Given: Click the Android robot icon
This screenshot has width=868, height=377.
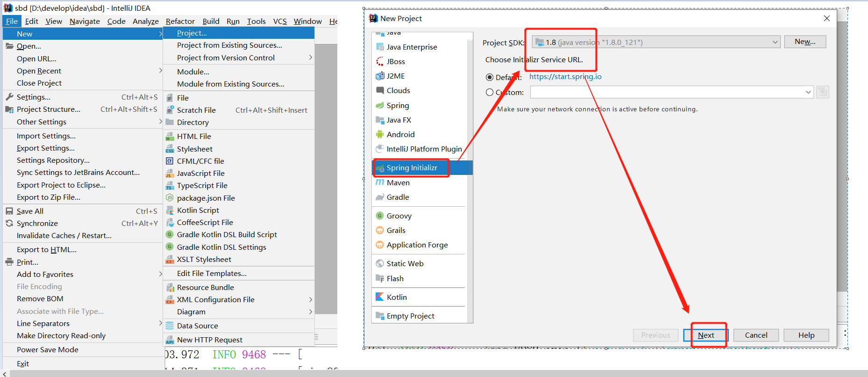Looking at the screenshot, I should (380, 134).
